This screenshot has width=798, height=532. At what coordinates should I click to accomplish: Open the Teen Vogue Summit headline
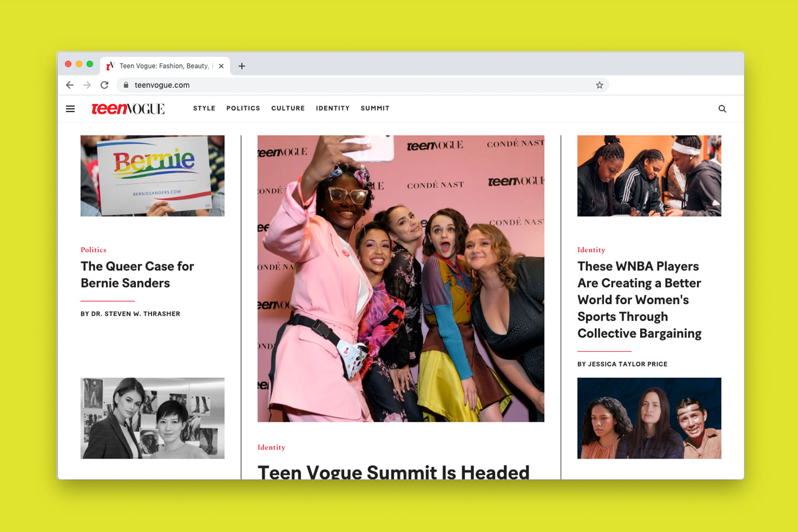[393, 471]
